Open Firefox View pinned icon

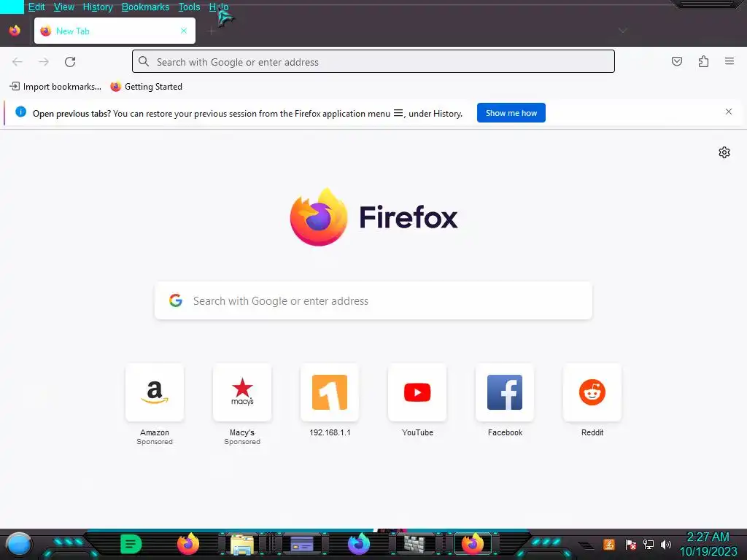point(15,31)
